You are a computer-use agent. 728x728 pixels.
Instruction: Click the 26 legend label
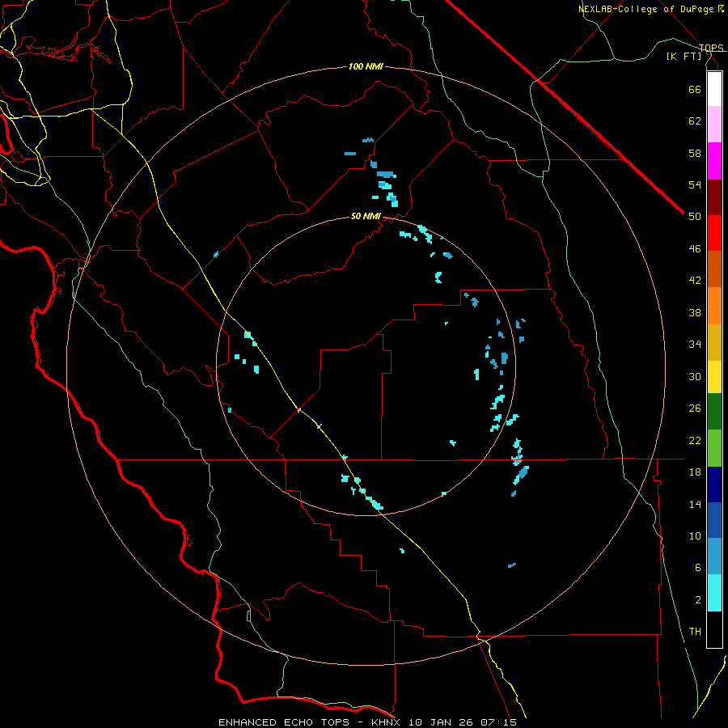pos(695,408)
